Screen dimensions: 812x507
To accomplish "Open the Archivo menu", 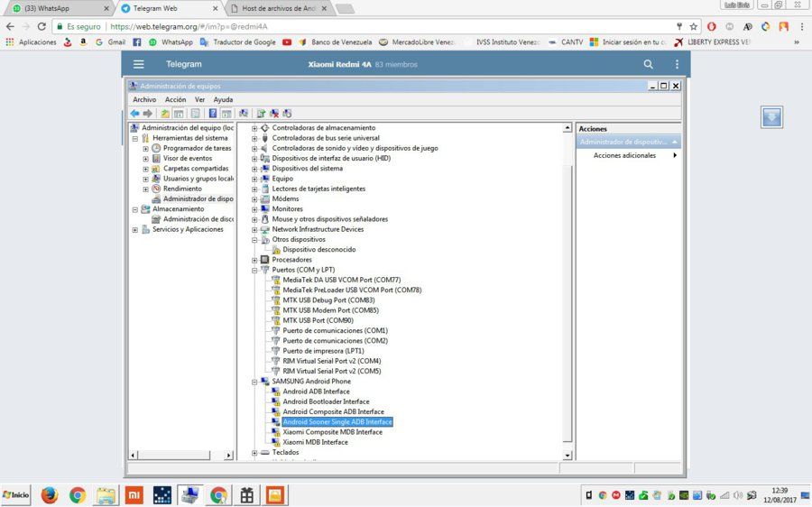I will point(144,99).
